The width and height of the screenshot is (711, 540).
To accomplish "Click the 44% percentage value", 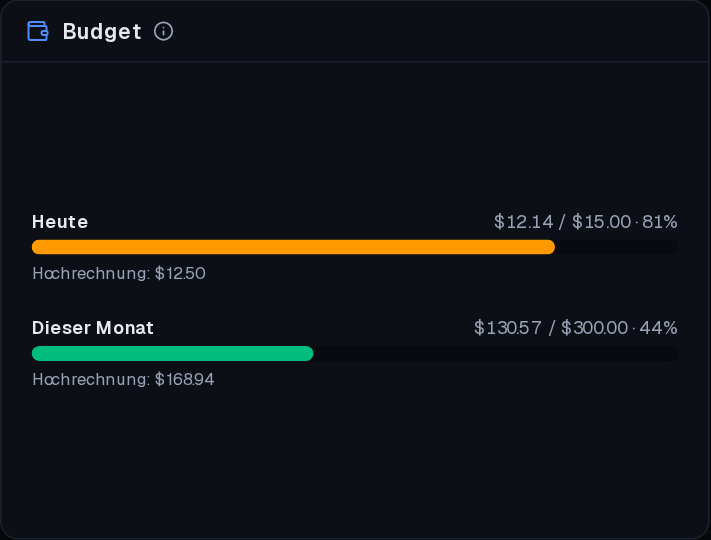I will 658,328.
